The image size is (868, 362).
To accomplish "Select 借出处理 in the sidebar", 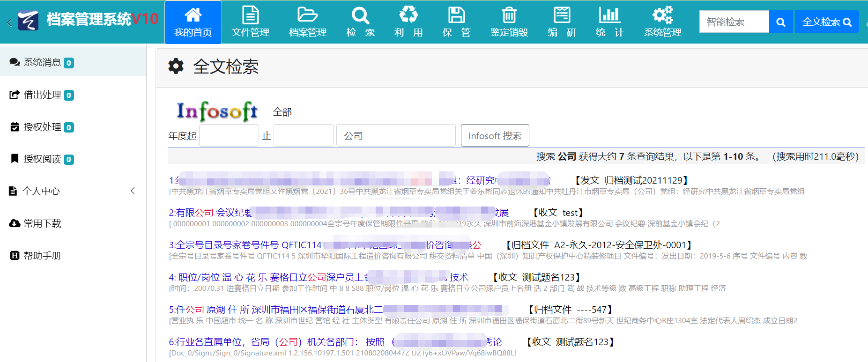I will pos(42,95).
